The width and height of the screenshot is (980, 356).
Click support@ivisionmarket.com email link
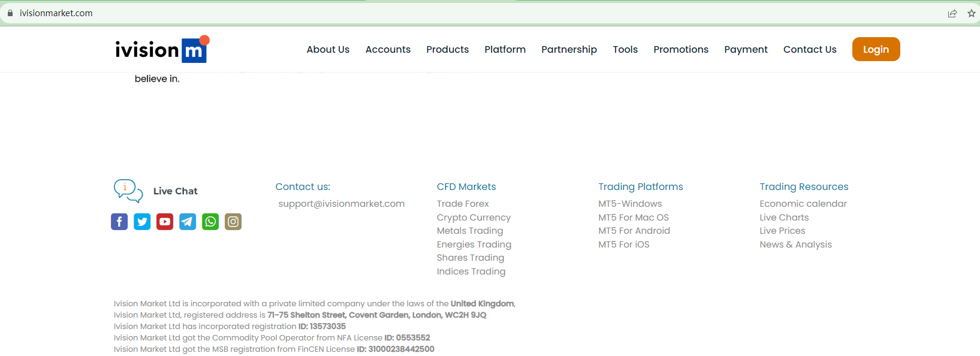point(342,204)
